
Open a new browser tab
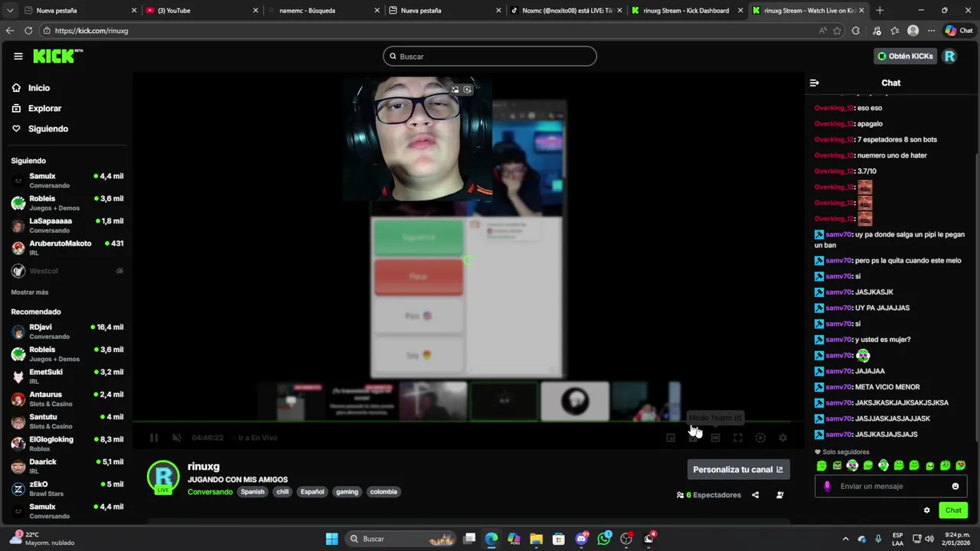pyautogui.click(x=880, y=11)
